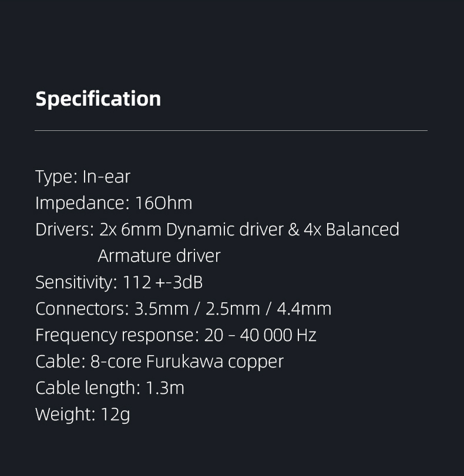Select the "In-ear" type value

coord(106,177)
